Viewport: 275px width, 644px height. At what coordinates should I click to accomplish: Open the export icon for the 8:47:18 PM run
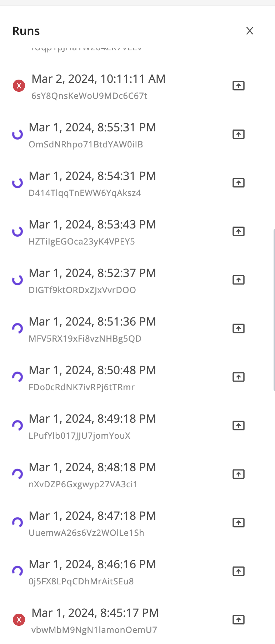(x=239, y=523)
